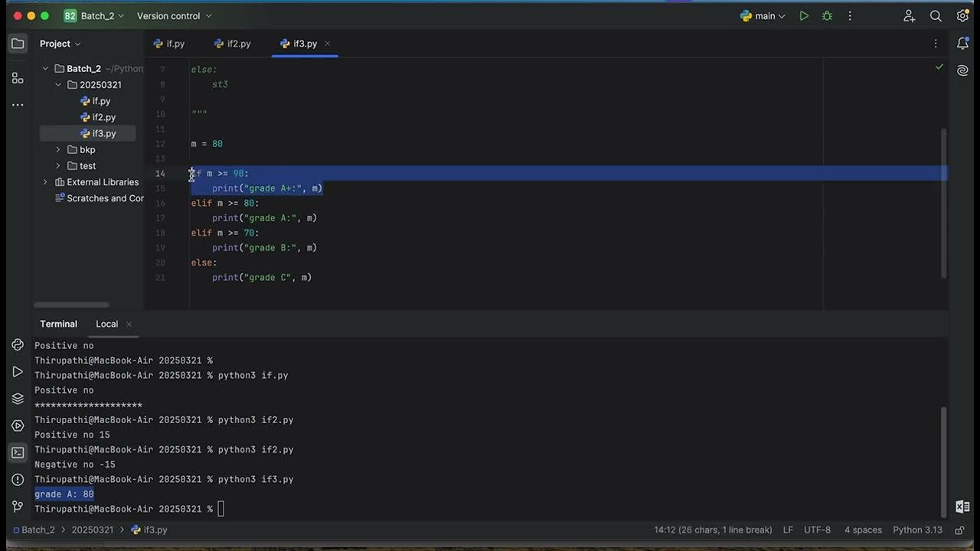Viewport: 980px width, 551px height.
Task: Close the Local terminal session
Action: (x=129, y=324)
